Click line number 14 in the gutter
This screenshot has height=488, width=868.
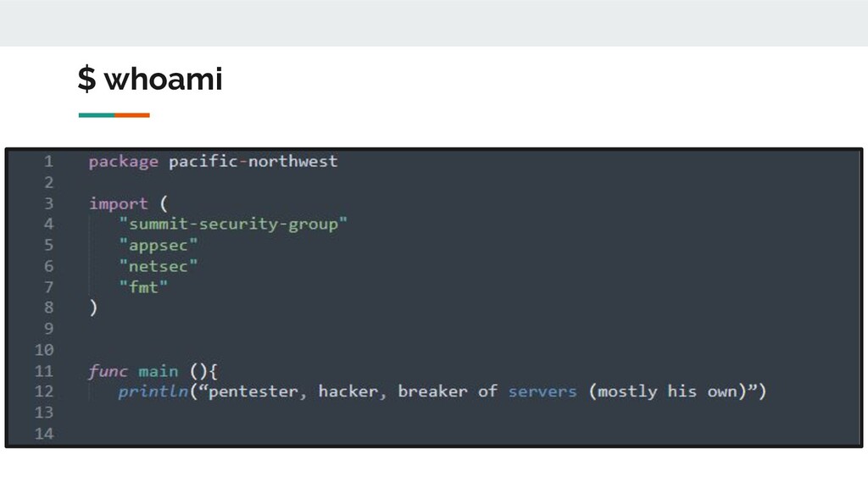tap(44, 434)
